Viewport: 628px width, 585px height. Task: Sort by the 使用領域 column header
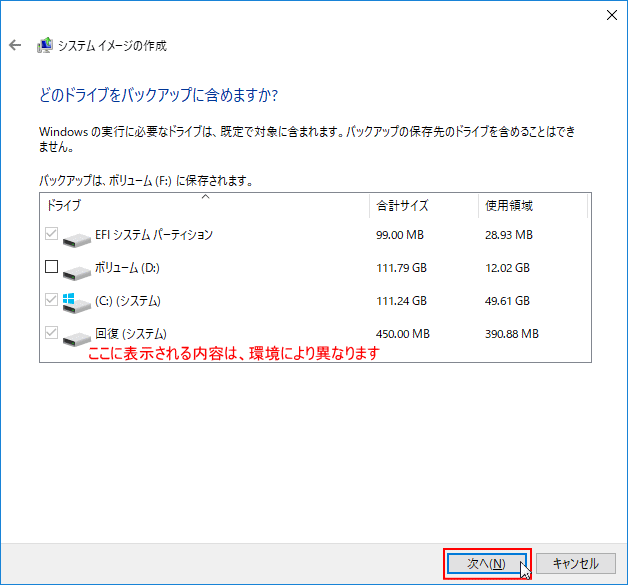point(533,205)
